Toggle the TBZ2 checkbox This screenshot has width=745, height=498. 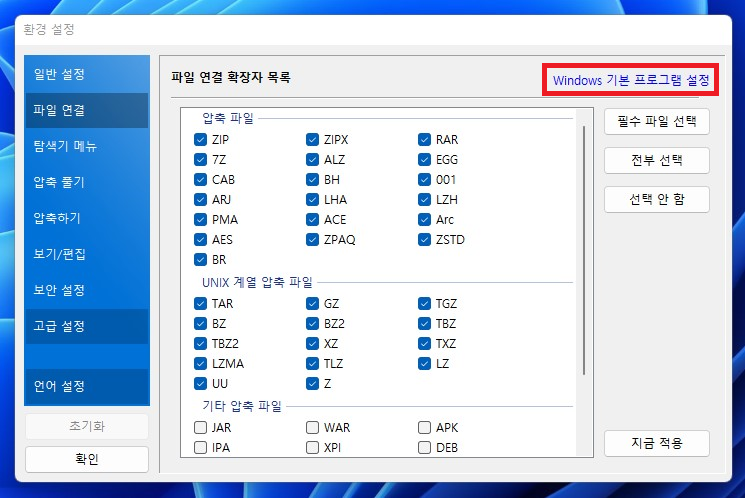pos(201,344)
